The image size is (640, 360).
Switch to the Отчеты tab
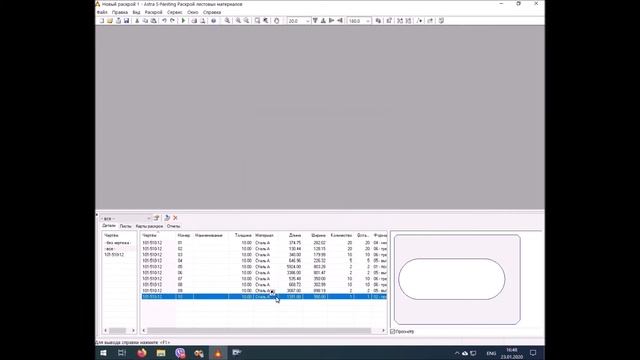(x=173, y=226)
